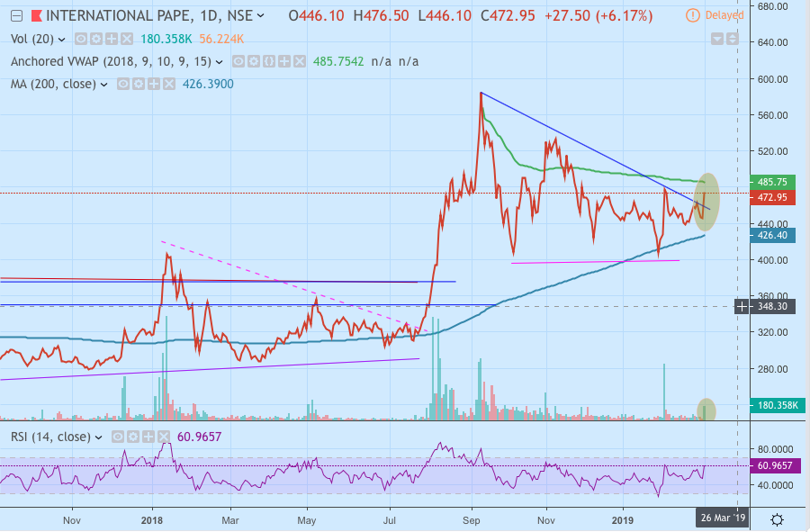The height and width of the screenshot is (532, 810).
Task: Open settings gear for MA 200
Action: 139,85
